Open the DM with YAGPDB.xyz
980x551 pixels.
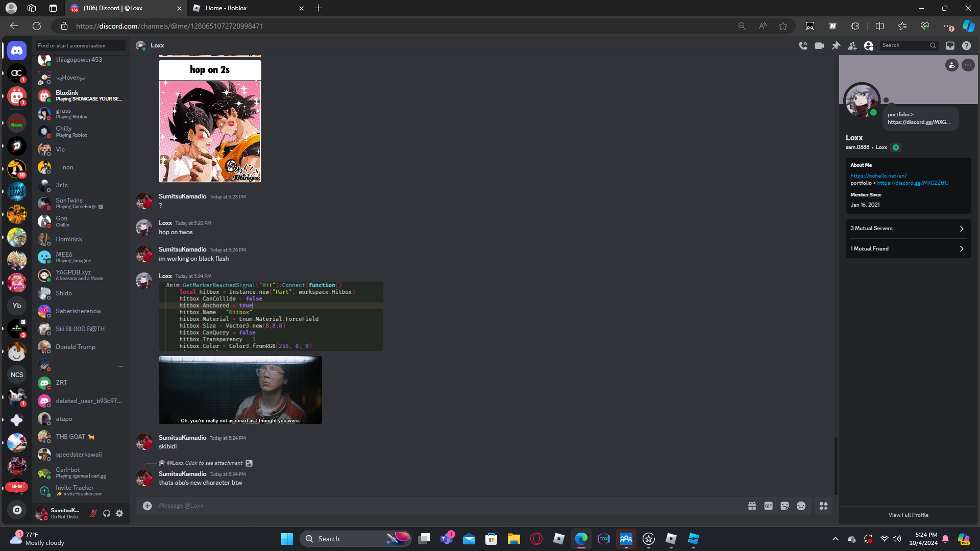pos(80,275)
